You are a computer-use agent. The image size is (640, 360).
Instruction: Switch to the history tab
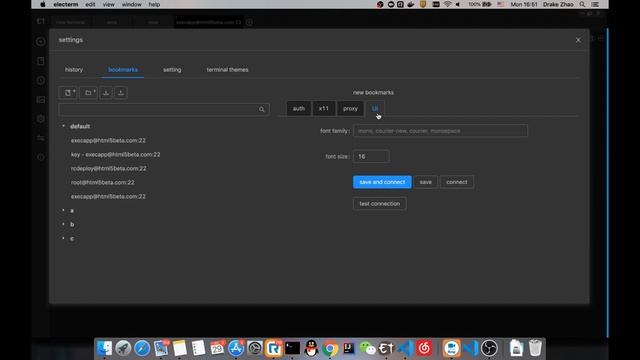(74, 70)
